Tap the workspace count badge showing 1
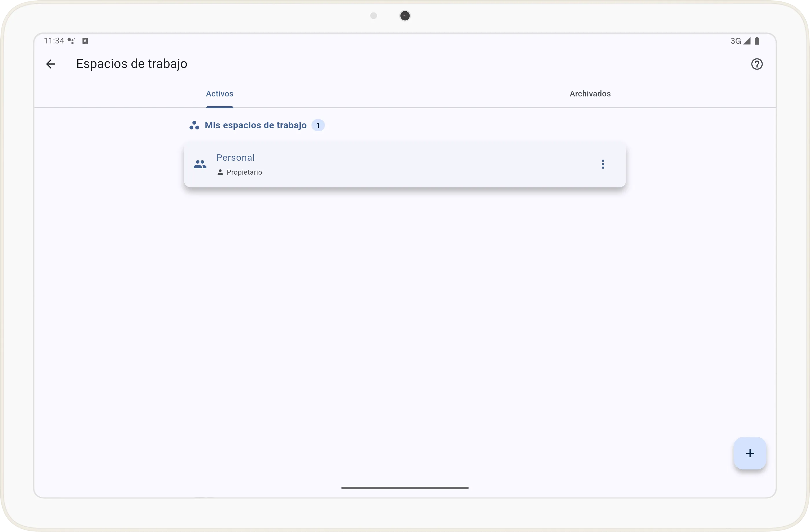The width and height of the screenshot is (810, 532). (318, 125)
